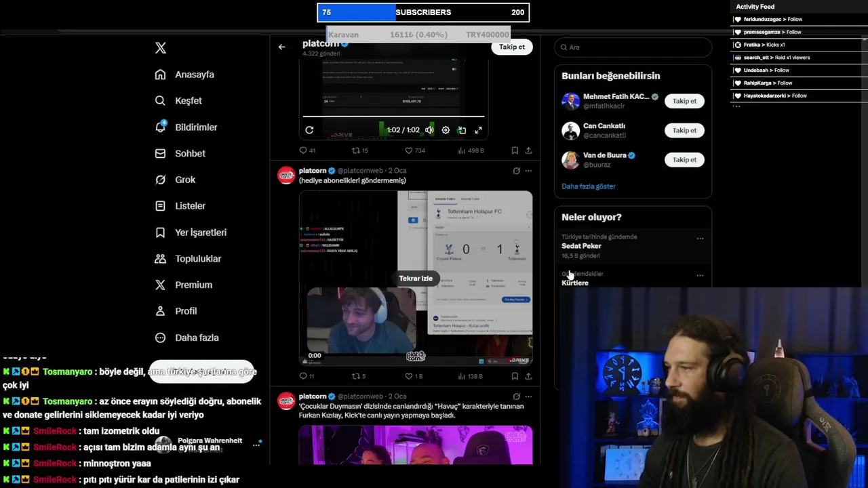868x488 pixels.
Task: Click the Daha fazla göster link
Action: [x=589, y=186]
